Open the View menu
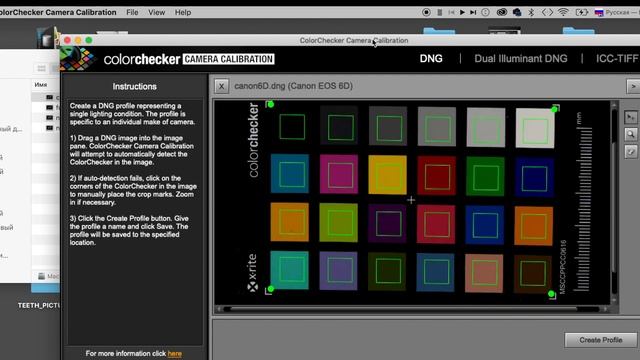 tap(156, 12)
